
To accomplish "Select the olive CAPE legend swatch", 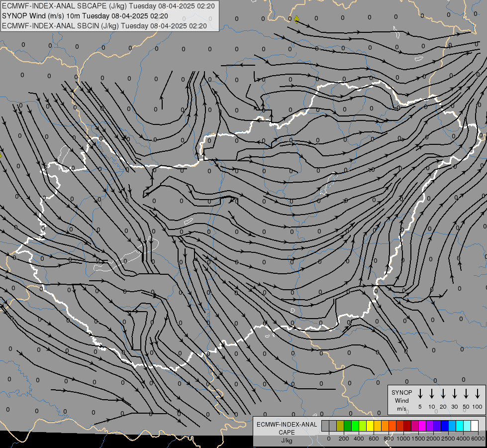I will [x=340, y=426].
